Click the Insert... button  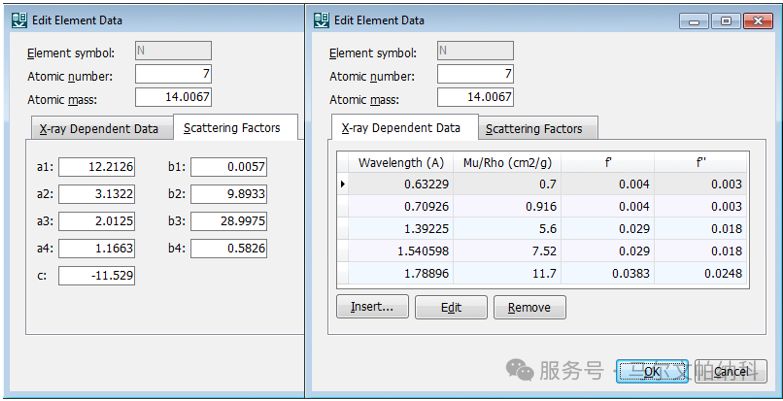[x=373, y=307]
